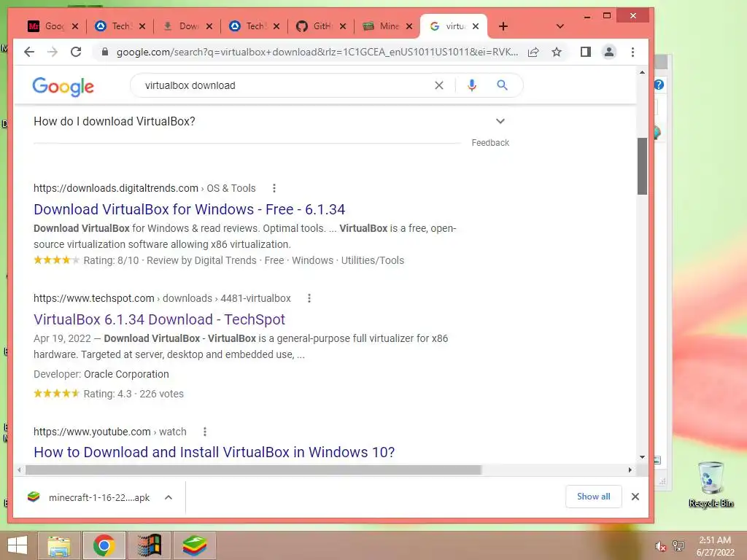The image size is (747, 560).
Task: Clear the Google search box
Action: pyautogui.click(x=438, y=85)
